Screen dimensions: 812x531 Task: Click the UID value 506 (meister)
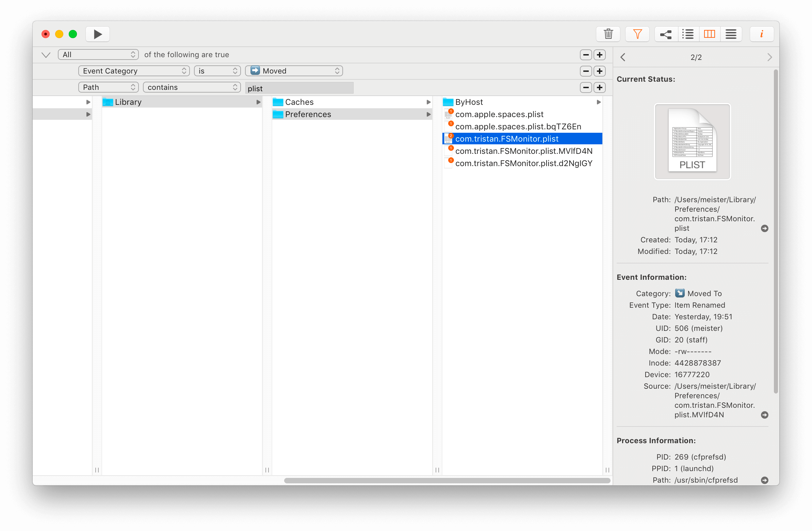pos(698,328)
